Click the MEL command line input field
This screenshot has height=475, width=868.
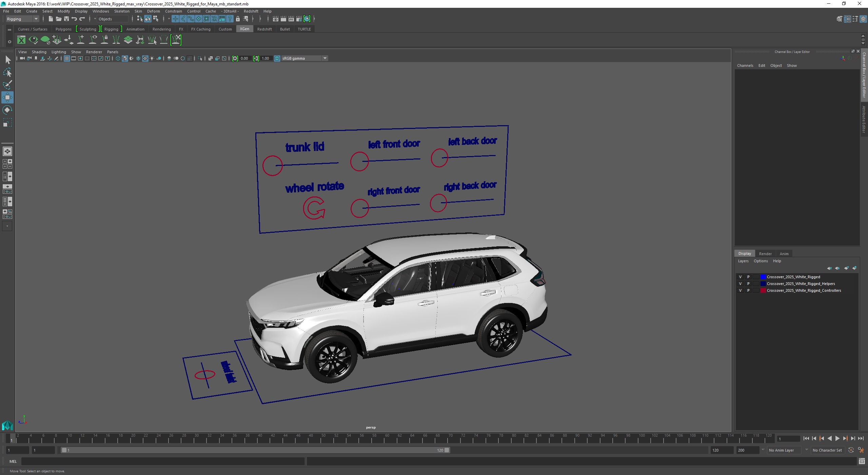coord(163,461)
